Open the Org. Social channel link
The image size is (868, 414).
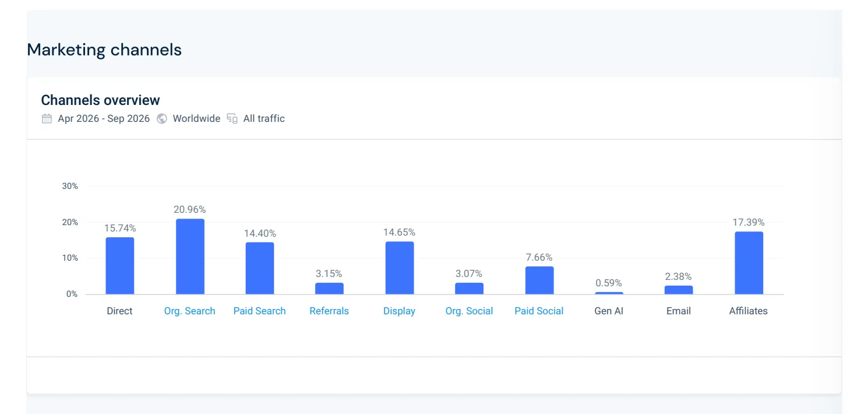click(x=470, y=311)
